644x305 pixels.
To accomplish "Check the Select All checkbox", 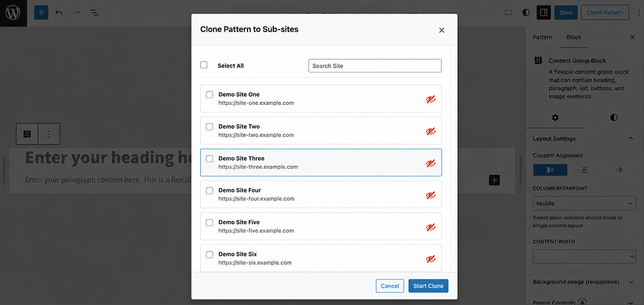I will pos(204,65).
